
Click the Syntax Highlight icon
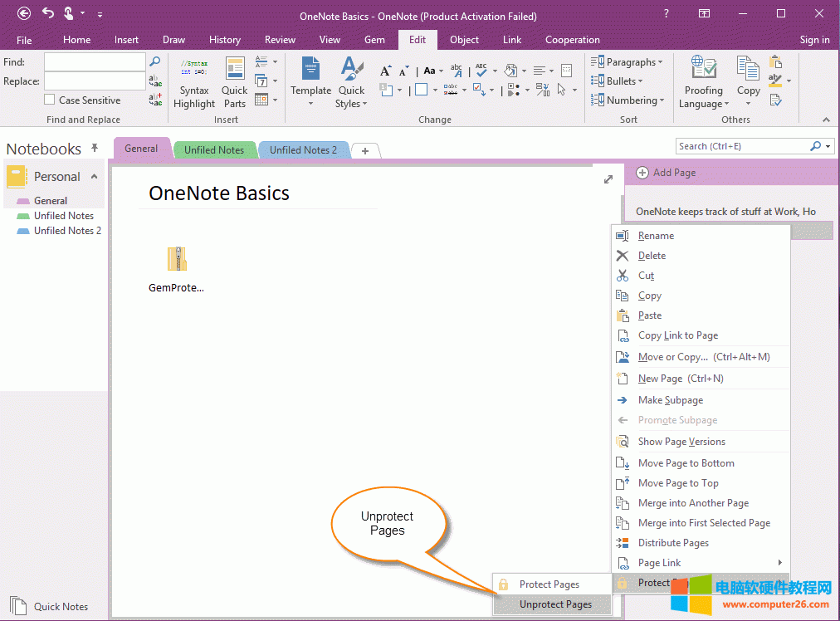tap(194, 71)
